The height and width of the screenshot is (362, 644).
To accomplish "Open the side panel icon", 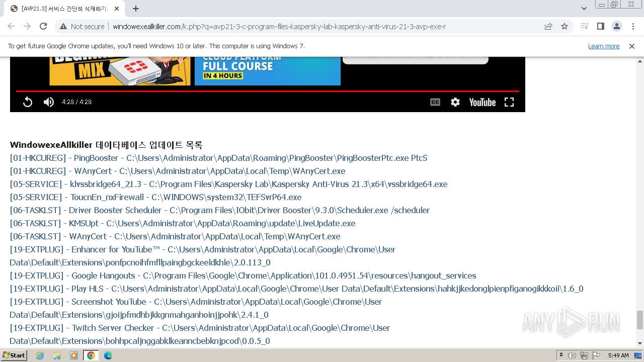I will 600,26.
